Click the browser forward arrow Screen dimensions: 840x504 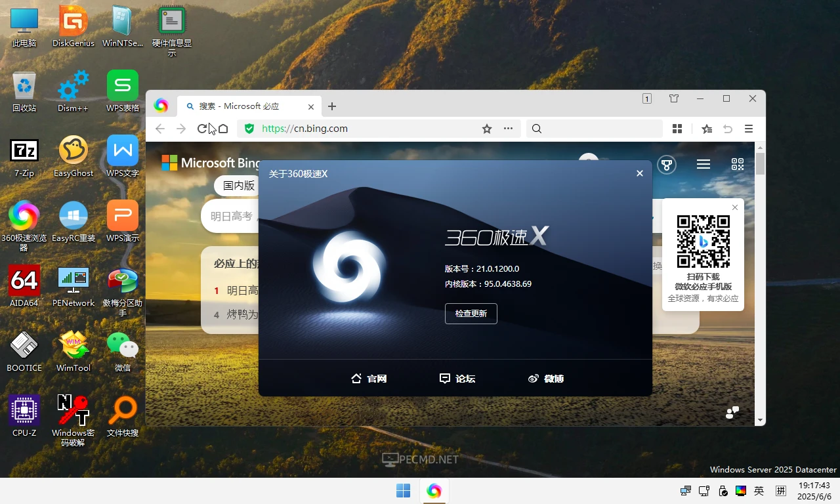[181, 129]
